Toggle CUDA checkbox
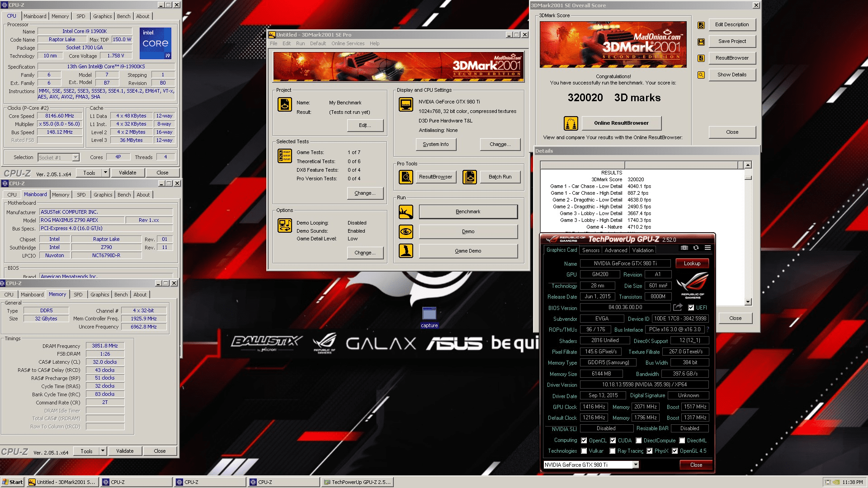The image size is (868, 488). pyautogui.click(x=613, y=441)
